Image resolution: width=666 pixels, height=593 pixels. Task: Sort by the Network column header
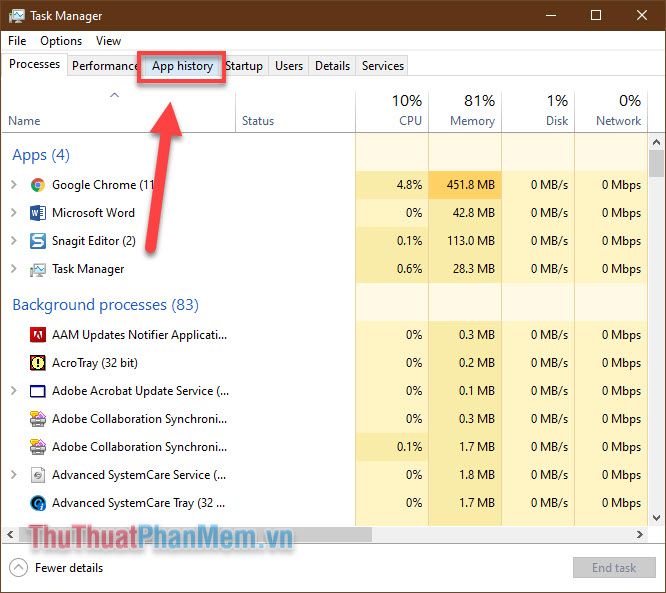611,110
